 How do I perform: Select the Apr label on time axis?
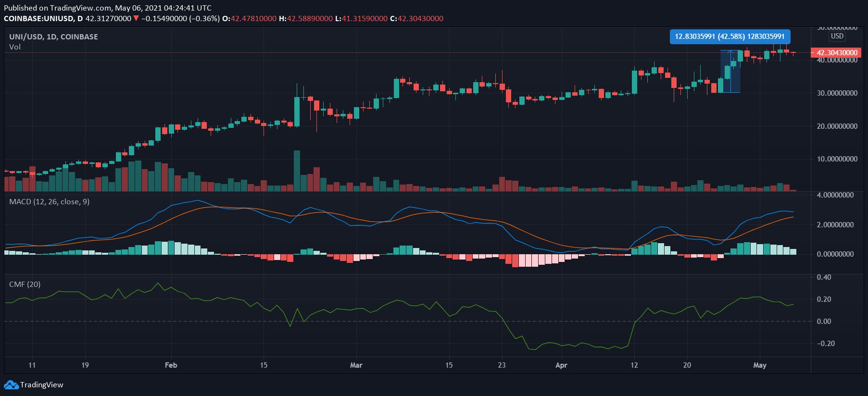tap(561, 365)
